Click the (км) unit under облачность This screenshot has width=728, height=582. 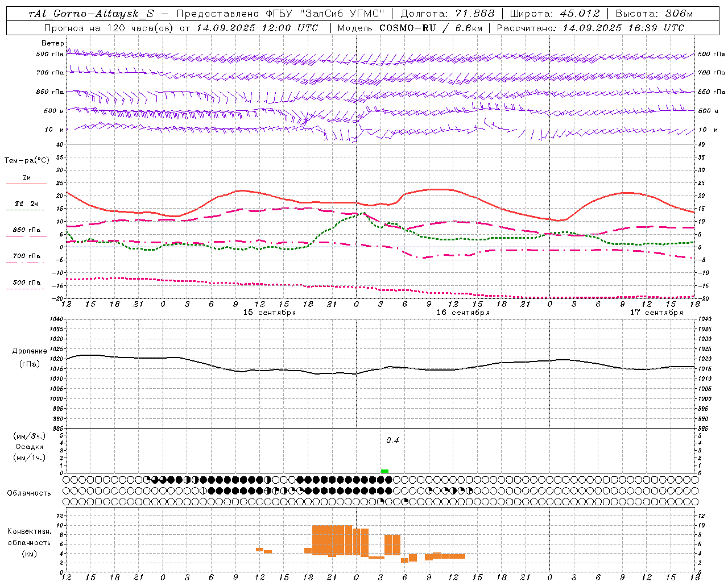(29, 554)
